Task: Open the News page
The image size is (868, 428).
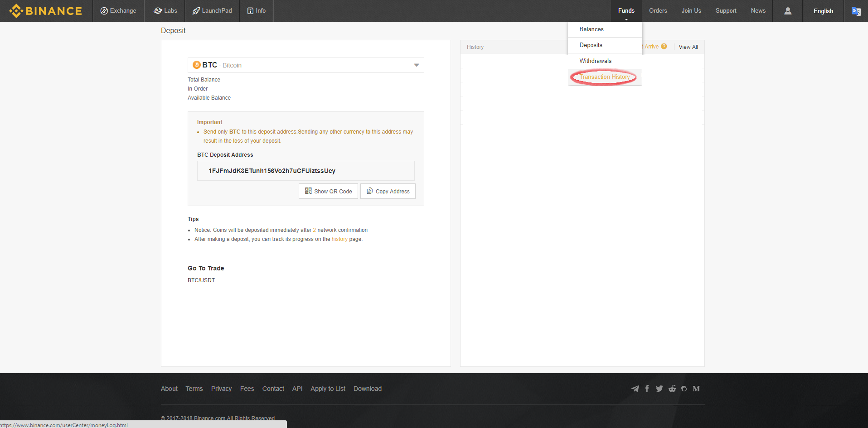Action: (758, 11)
